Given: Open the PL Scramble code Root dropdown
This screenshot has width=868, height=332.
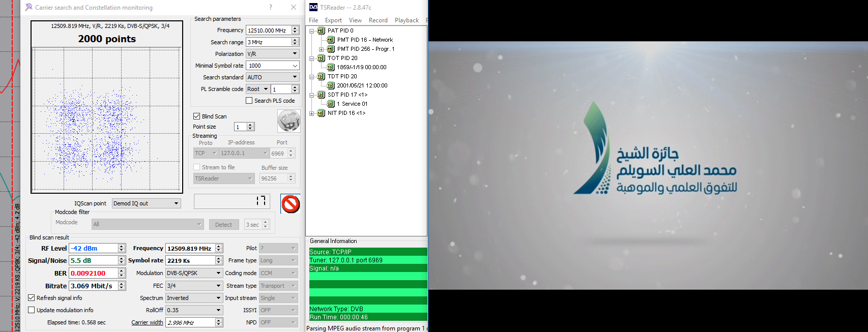Looking at the screenshot, I should click(257, 89).
